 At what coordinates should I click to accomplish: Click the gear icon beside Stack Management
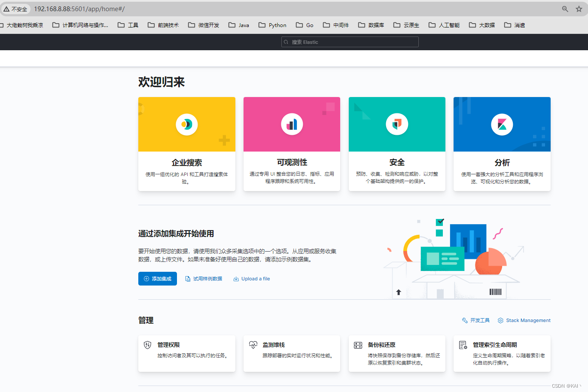[x=500, y=320]
